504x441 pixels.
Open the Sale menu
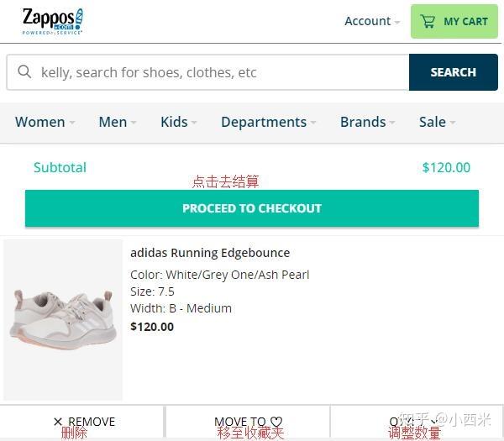pyautogui.click(x=437, y=122)
